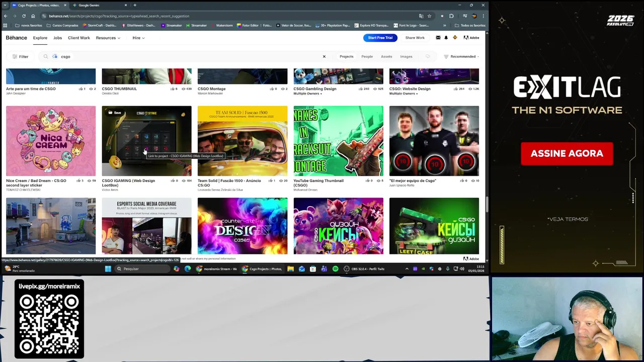This screenshot has height=362, width=644.
Task: Open the CSGO IGAMING (Web Design LootBox) title
Action: click(x=128, y=183)
